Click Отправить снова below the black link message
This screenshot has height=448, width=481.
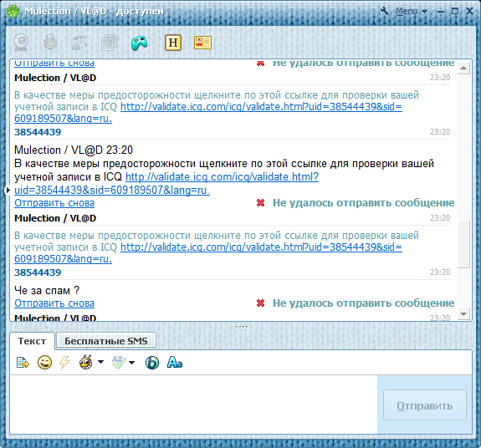[54, 203]
